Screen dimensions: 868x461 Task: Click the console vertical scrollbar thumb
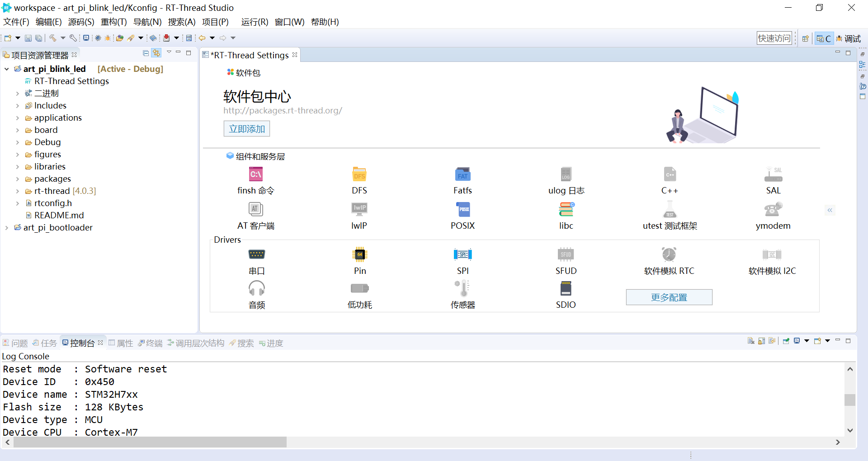850,400
